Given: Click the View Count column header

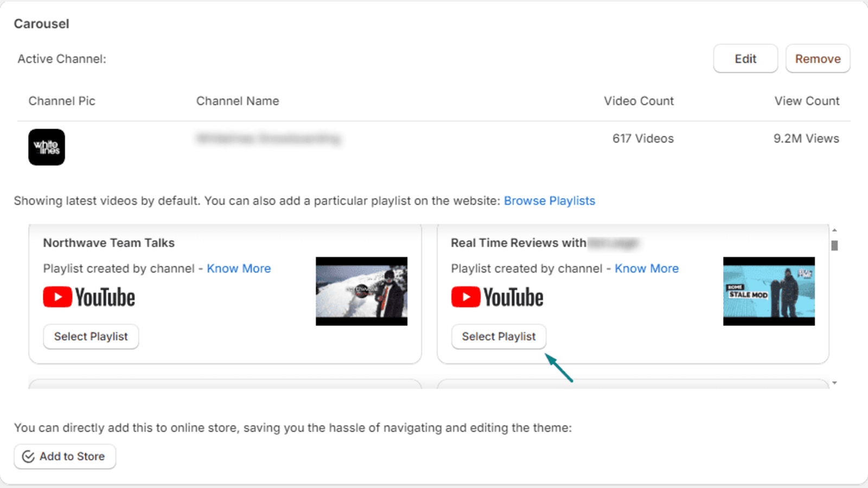Looking at the screenshot, I should [807, 101].
